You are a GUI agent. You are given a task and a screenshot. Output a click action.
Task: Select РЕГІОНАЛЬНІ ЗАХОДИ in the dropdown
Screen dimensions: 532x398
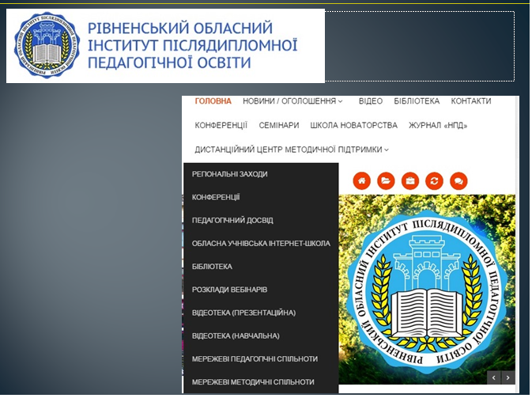230,174
